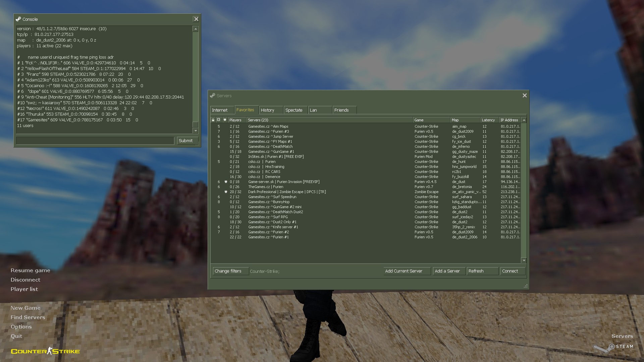Select the Gamesites.cz ^BunnyHop server
Image resolution: width=644 pixels, height=362 pixels.
(366, 202)
